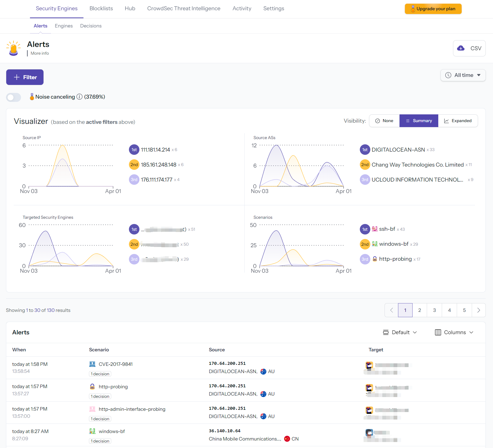Click the http-admin-interface-probing scenario icon

pyautogui.click(x=92, y=409)
